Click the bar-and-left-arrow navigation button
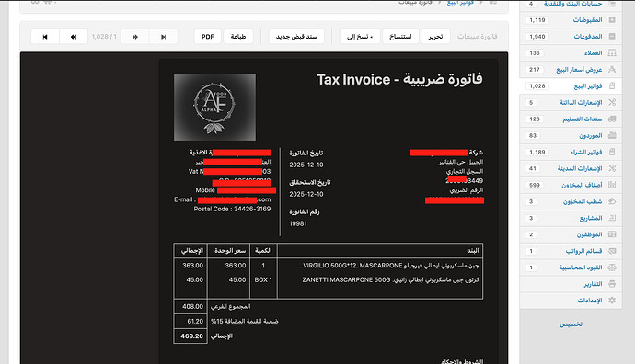 click(x=45, y=37)
